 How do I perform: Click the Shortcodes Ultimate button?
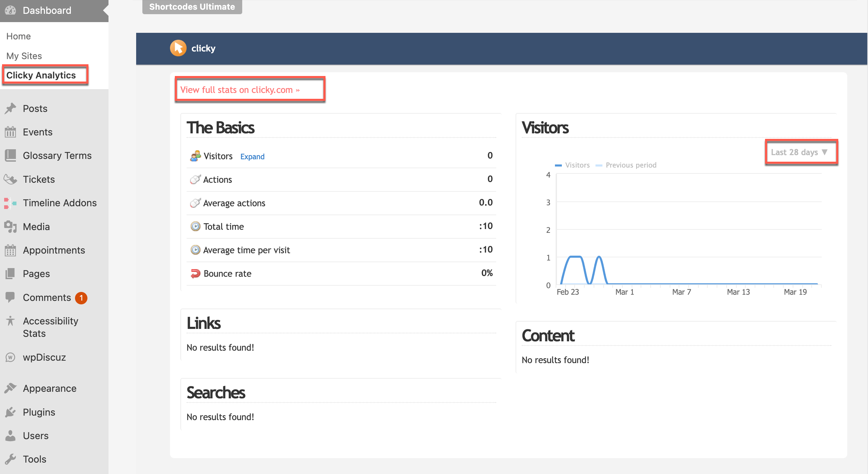point(192,7)
